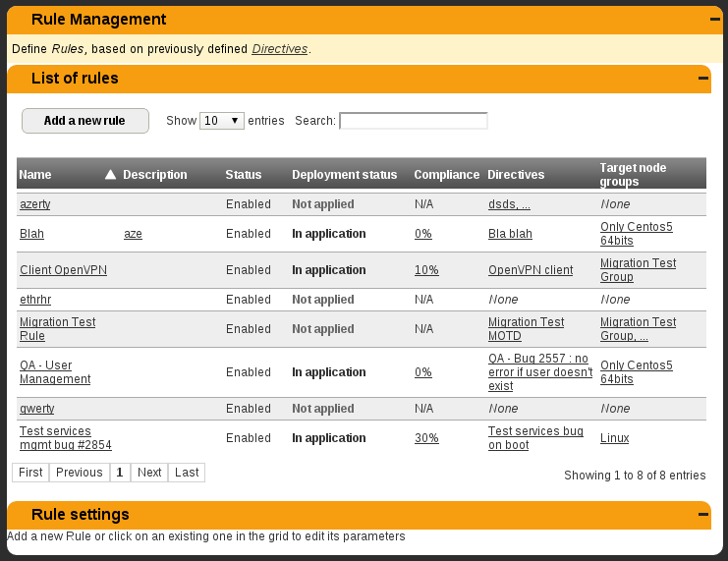Sort by Name column ascending arrow
The height and width of the screenshot is (561, 728).
110,175
